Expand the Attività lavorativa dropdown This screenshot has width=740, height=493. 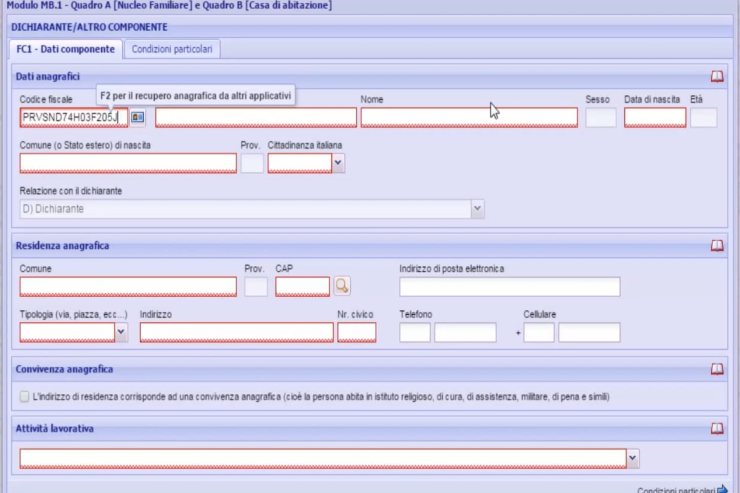[632, 458]
